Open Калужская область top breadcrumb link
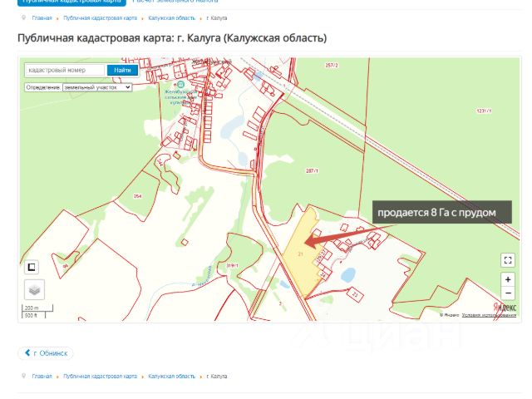532x399 pixels. [x=172, y=18]
